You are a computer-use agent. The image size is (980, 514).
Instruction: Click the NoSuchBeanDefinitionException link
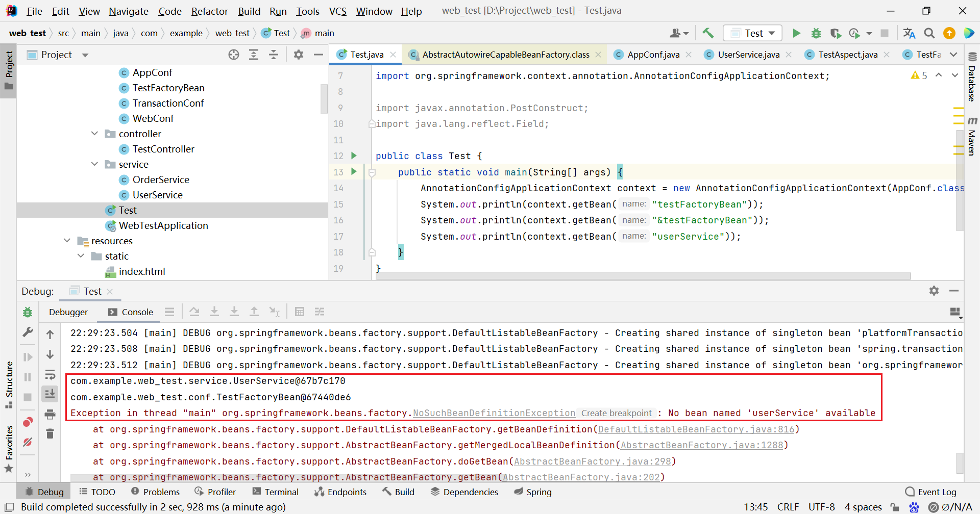point(494,413)
